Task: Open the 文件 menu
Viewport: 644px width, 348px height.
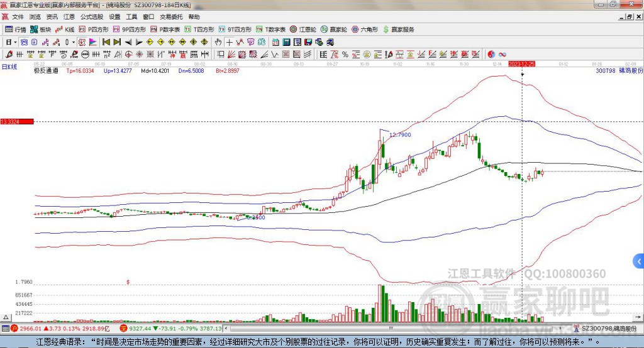Action: (18, 17)
